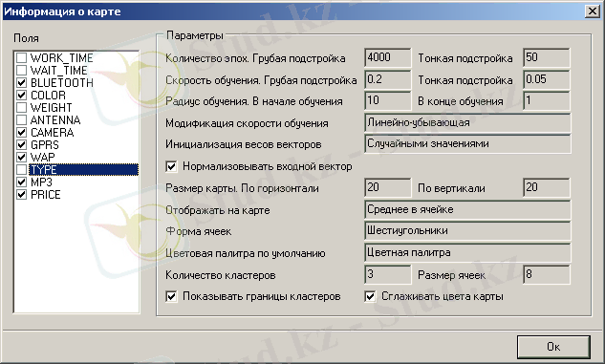Click the Поля heading above the list
The width and height of the screenshot is (605, 364).
[x=26, y=38]
